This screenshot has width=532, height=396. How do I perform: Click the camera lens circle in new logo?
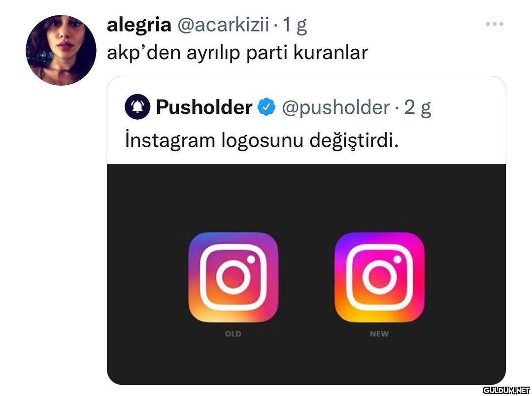[x=380, y=277]
